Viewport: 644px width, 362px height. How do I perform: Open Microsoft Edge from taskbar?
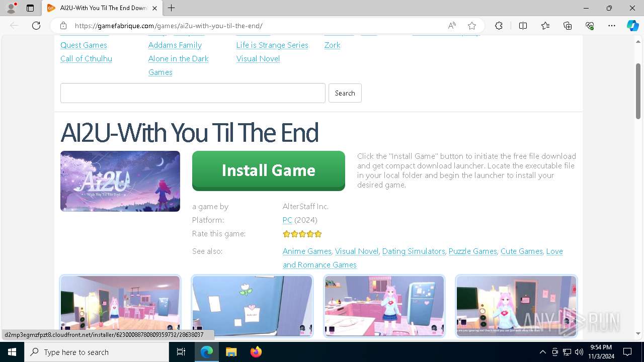(207, 352)
